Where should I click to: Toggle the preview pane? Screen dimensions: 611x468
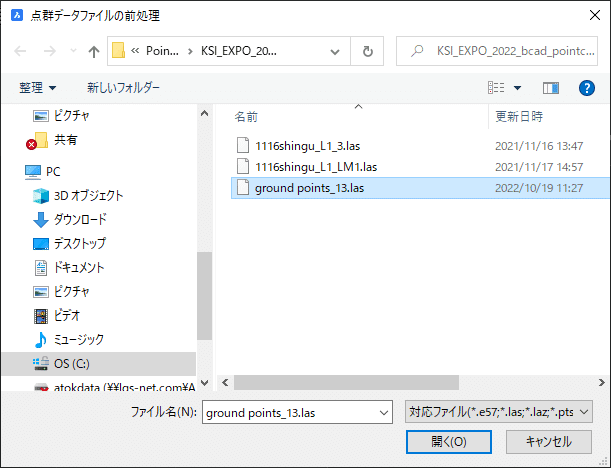click(x=551, y=88)
